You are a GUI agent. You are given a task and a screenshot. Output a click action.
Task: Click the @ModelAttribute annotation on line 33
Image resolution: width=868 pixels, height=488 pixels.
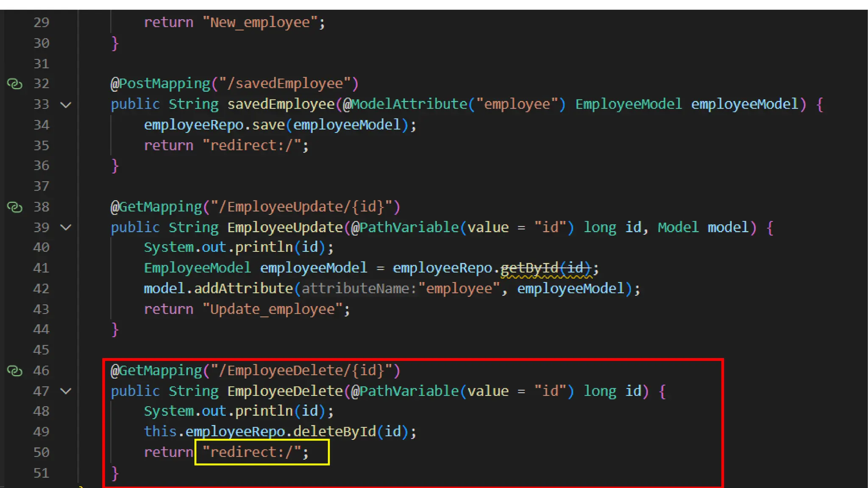click(x=405, y=105)
